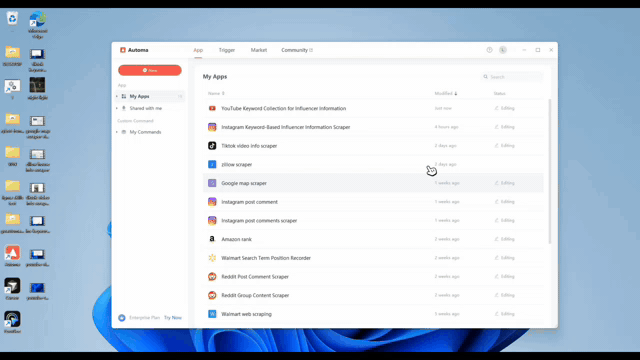Click the Status column header
640x360 pixels.
click(x=499, y=93)
